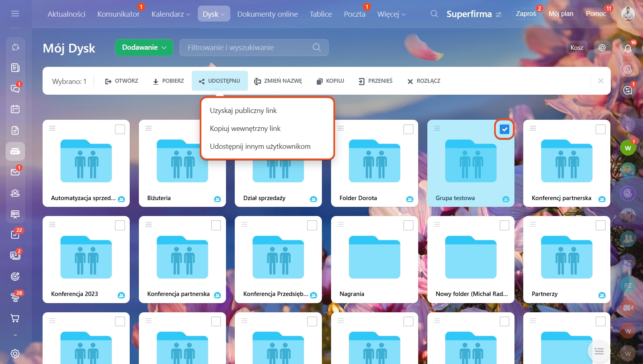The height and width of the screenshot is (364, 643).
Task: Click the user avatar profile picture
Action: pyautogui.click(x=628, y=14)
